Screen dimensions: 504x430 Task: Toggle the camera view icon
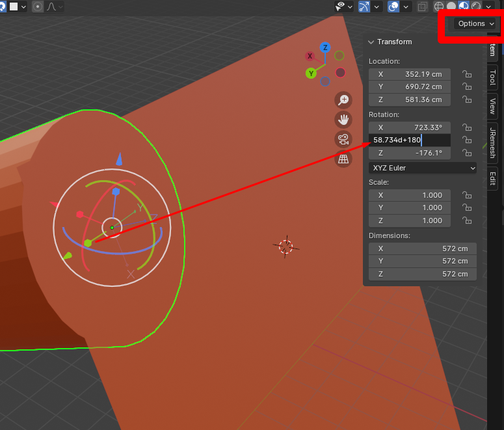point(343,139)
